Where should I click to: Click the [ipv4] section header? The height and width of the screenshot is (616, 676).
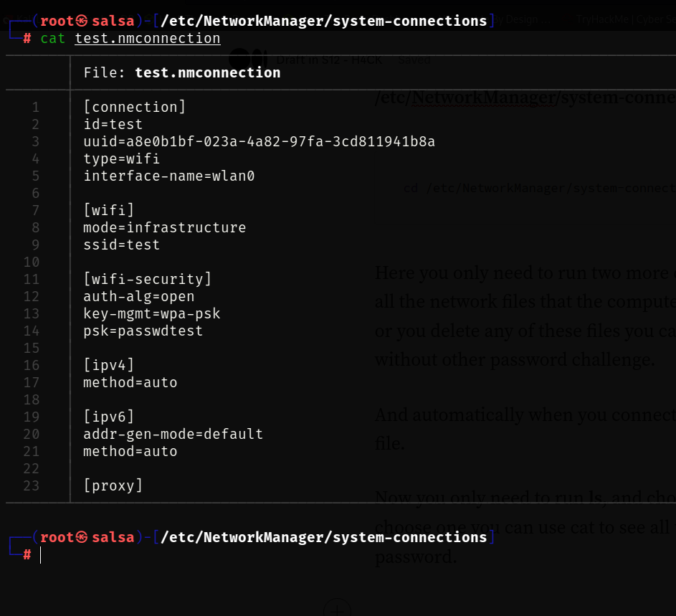[109, 365]
